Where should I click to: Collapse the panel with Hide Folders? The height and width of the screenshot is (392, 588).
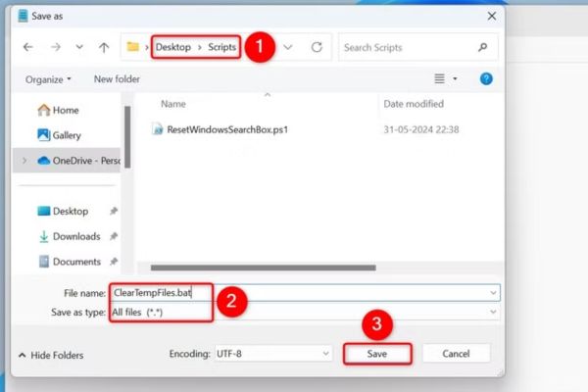click(49, 355)
